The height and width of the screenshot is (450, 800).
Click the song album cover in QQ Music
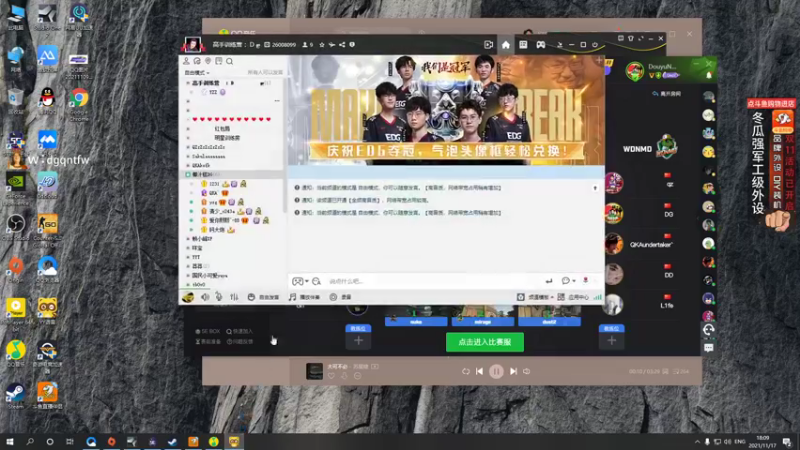point(314,371)
